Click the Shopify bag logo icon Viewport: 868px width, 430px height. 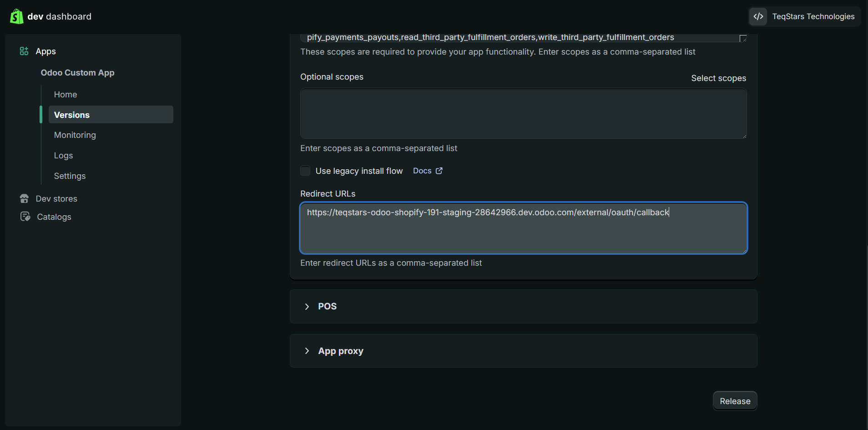17,16
